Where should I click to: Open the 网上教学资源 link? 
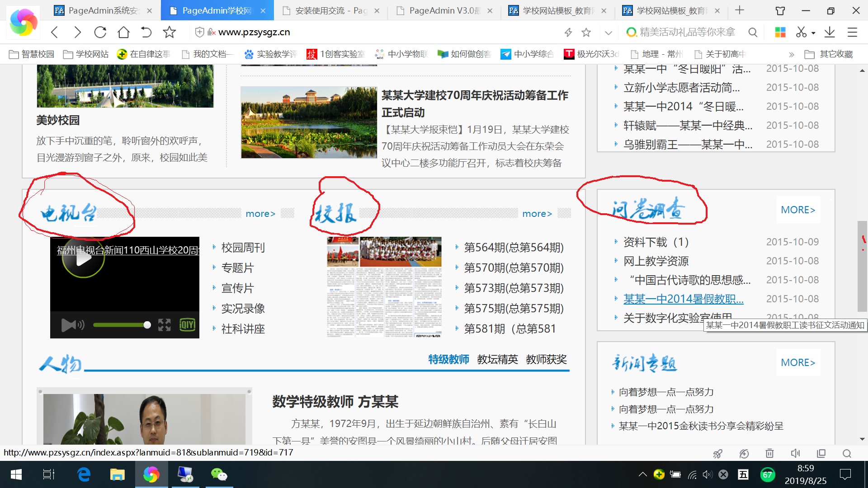tap(656, 261)
